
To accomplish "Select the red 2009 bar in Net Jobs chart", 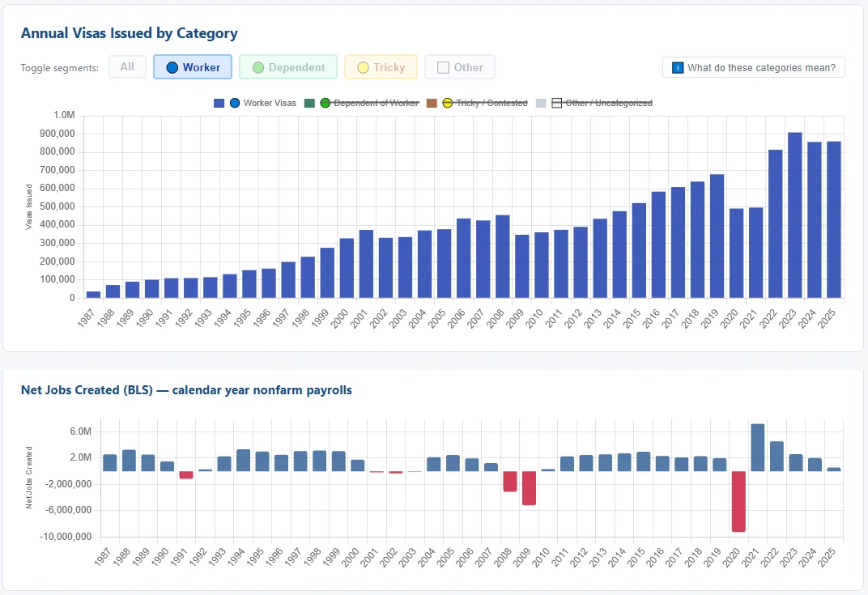I will click(530, 488).
